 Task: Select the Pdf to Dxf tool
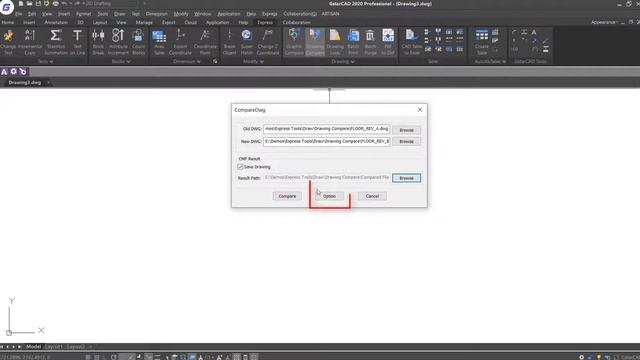click(x=388, y=42)
